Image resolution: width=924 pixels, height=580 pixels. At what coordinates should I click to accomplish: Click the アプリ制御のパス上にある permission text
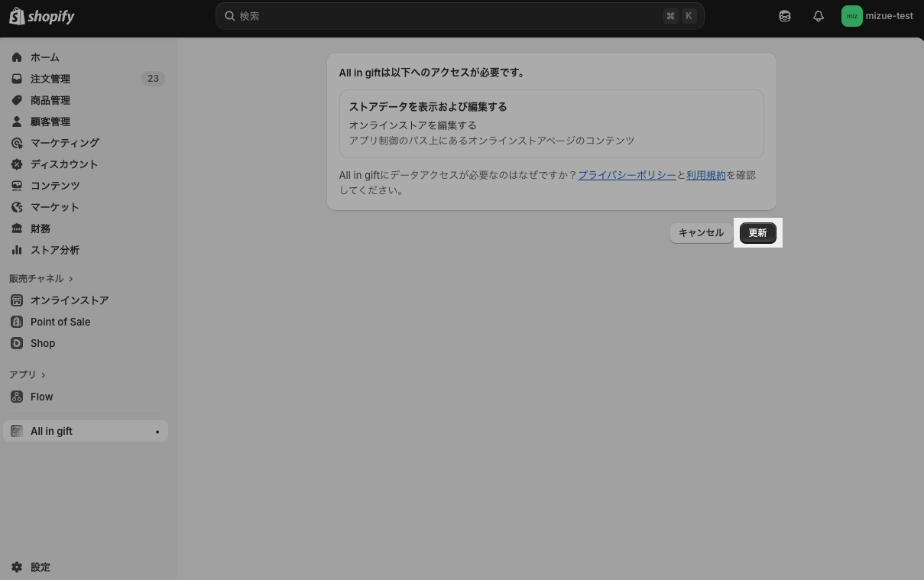[x=491, y=141]
